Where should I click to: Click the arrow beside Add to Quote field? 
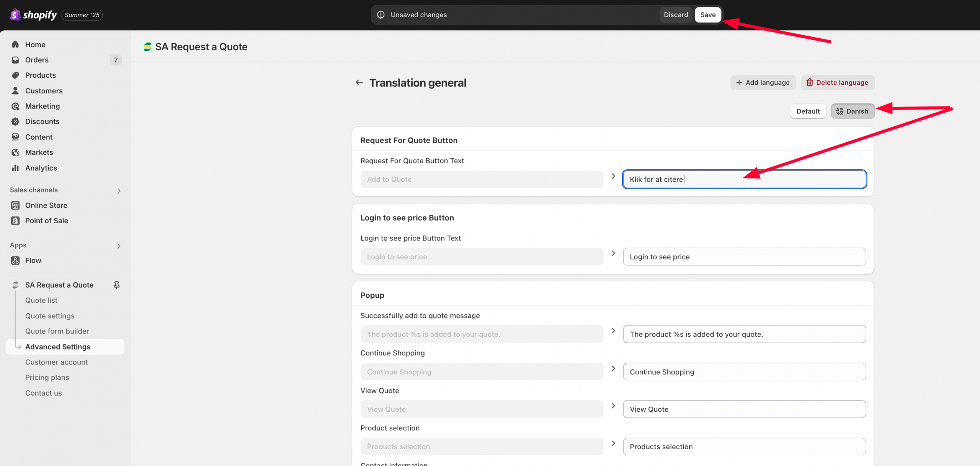coord(613,176)
